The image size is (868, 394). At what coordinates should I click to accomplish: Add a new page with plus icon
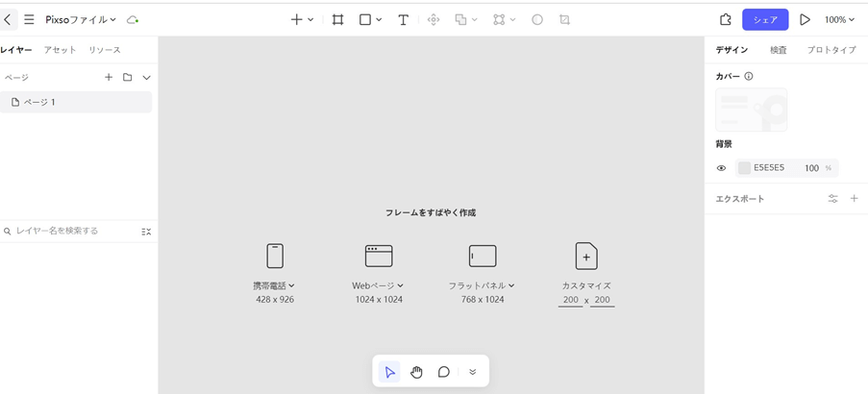click(109, 78)
